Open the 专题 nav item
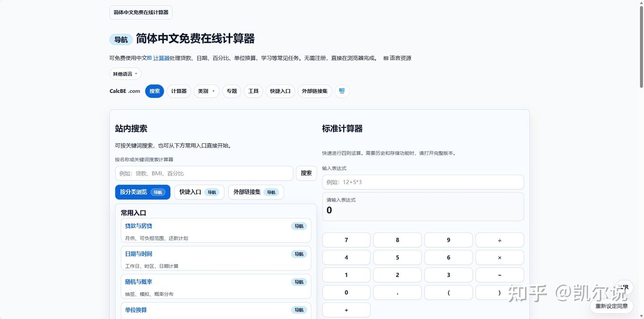 232,91
